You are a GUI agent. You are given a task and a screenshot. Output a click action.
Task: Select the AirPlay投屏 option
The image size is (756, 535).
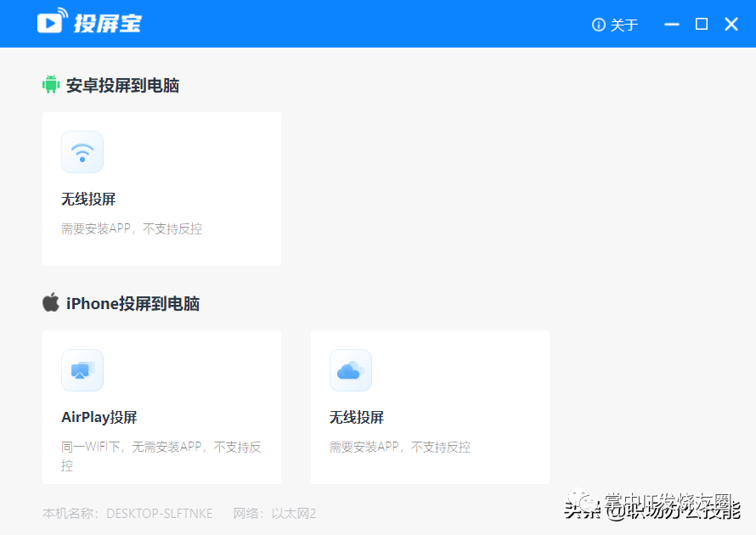(161, 406)
